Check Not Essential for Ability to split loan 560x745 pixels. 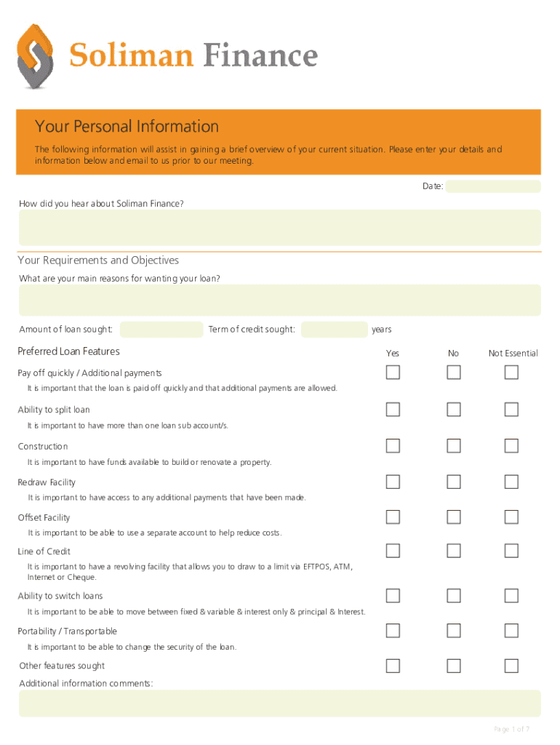(x=511, y=409)
